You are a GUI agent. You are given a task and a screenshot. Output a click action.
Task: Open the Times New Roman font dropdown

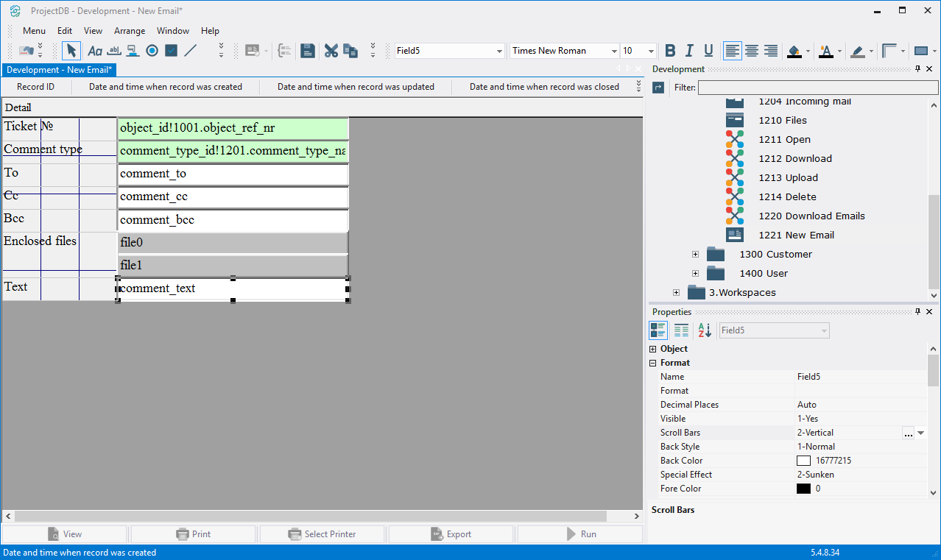coord(613,51)
